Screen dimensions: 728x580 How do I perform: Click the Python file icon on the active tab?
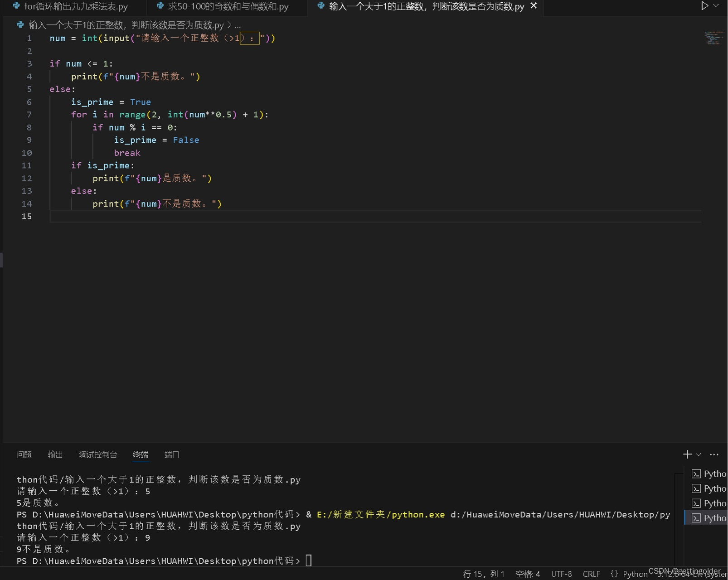(320, 6)
